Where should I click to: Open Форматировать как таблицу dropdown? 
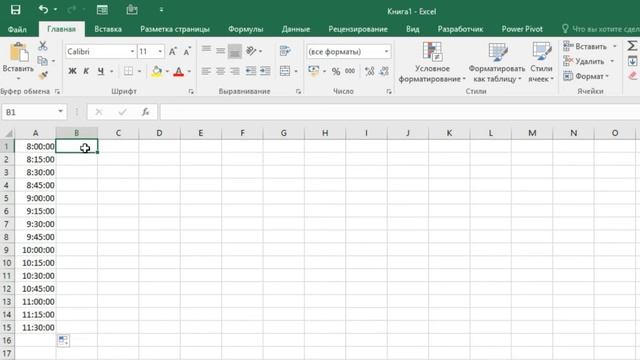(497, 63)
